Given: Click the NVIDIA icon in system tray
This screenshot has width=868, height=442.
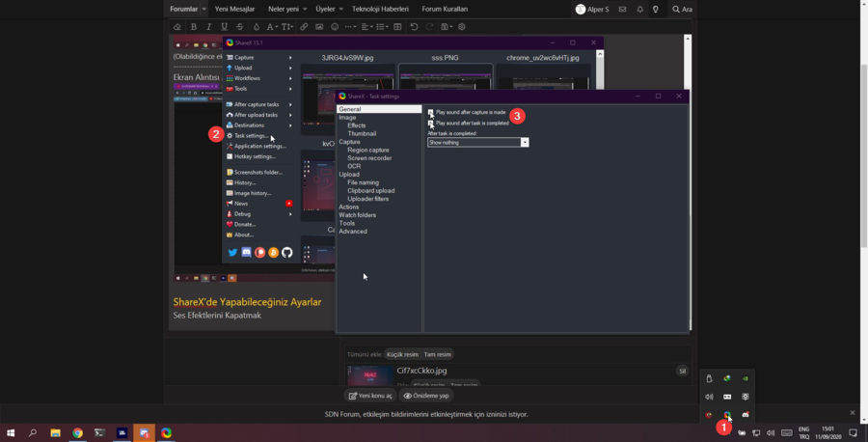Looking at the screenshot, I should coord(746,379).
